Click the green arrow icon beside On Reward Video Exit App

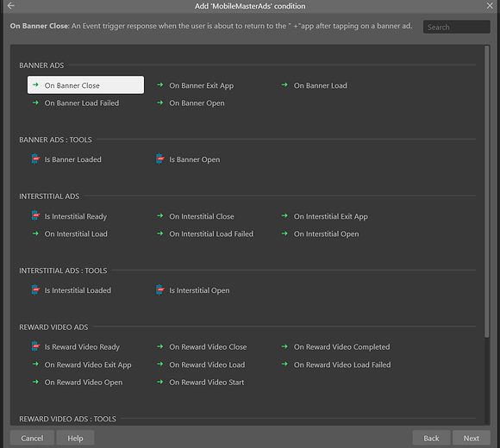click(x=35, y=364)
